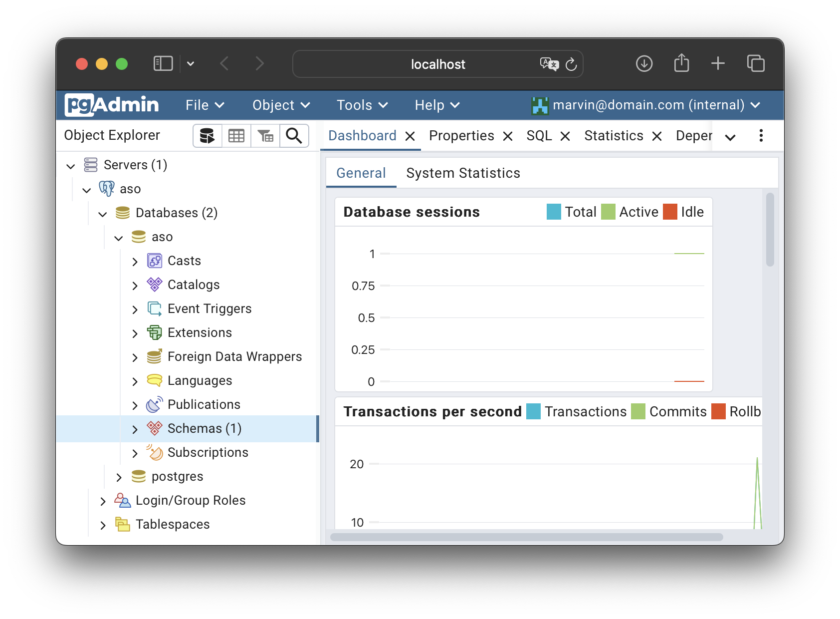The image size is (840, 619).
Task: Click the Safari share icon
Action: click(681, 64)
